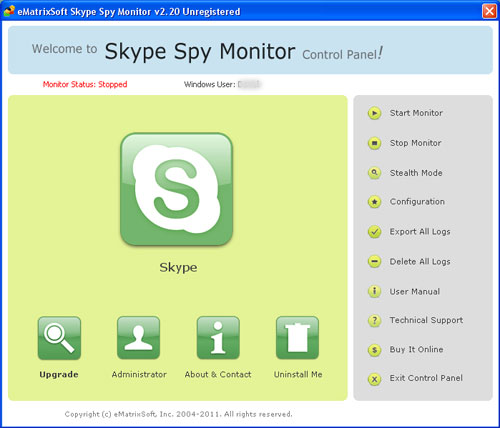Click the large Skype logo icon
This screenshot has width=500, height=428.
177,189
